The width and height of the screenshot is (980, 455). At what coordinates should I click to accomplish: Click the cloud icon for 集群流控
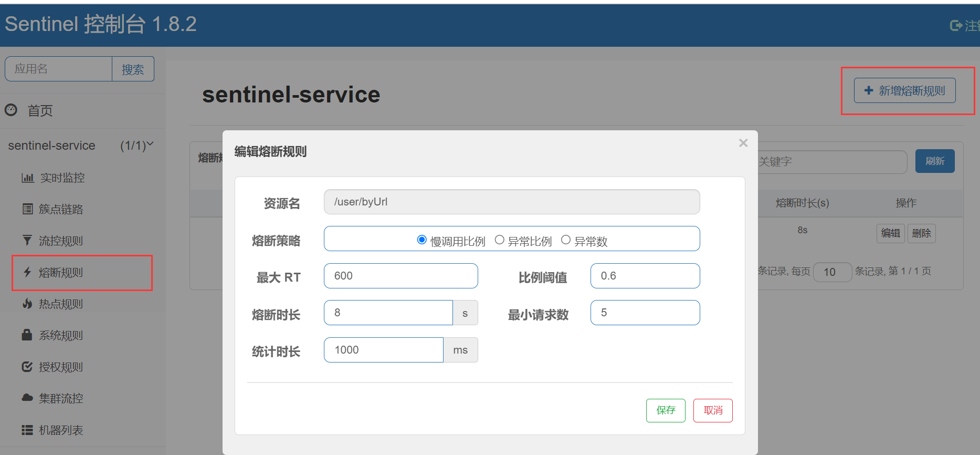click(x=27, y=398)
